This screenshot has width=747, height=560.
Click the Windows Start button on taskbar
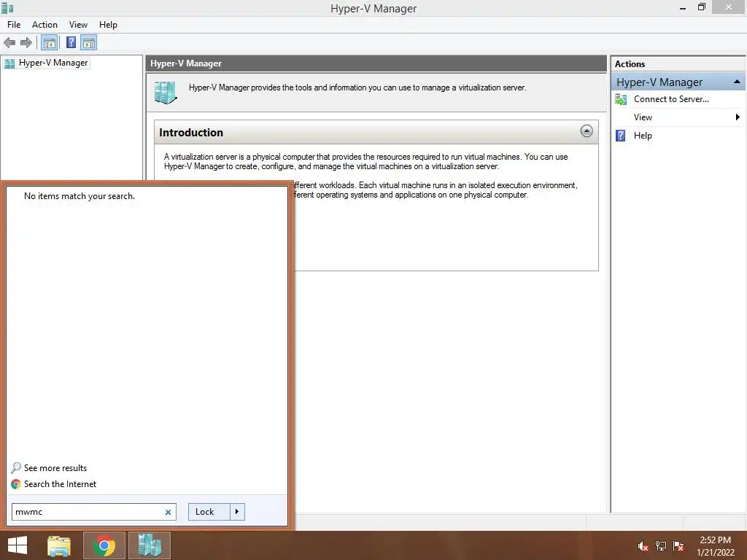(18, 545)
